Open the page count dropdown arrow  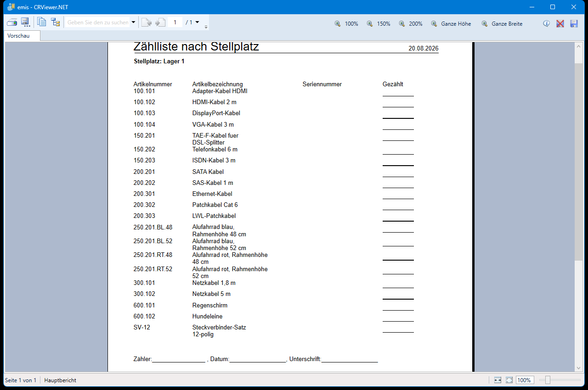[197, 22]
